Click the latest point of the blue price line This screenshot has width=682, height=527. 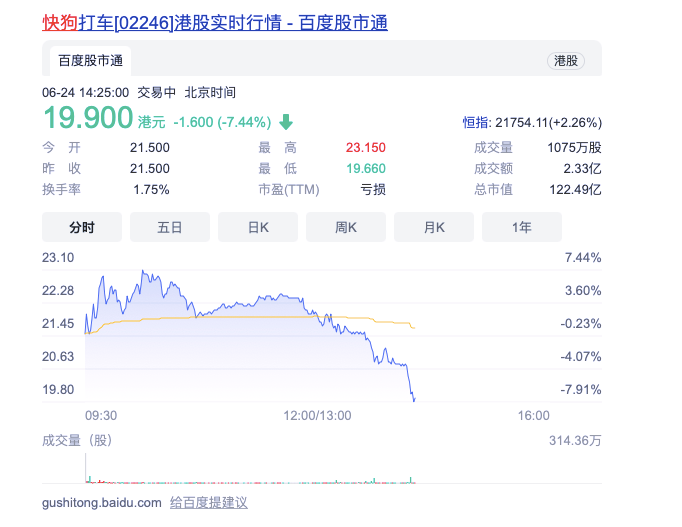(415, 399)
